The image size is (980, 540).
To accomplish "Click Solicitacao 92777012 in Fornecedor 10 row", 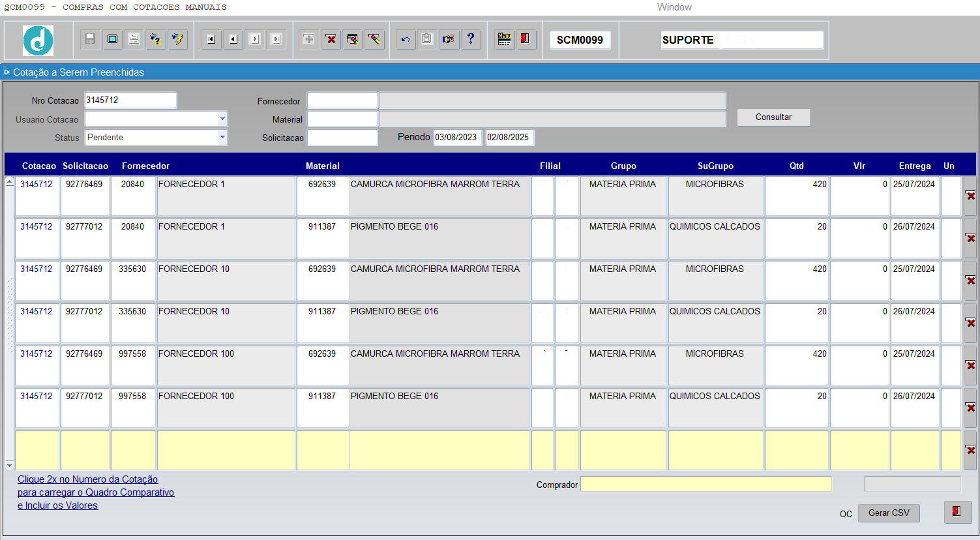I will tap(85, 323).
